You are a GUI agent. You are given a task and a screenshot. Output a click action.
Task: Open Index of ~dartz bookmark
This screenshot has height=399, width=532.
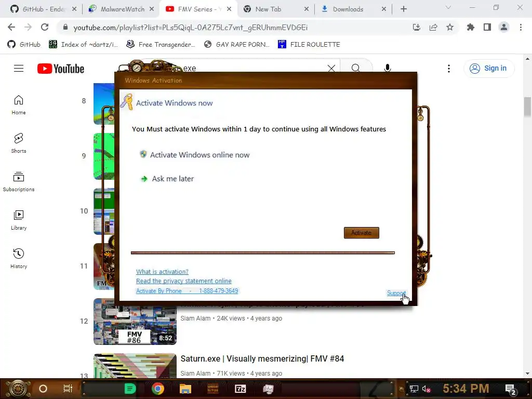click(x=84, y=45)
